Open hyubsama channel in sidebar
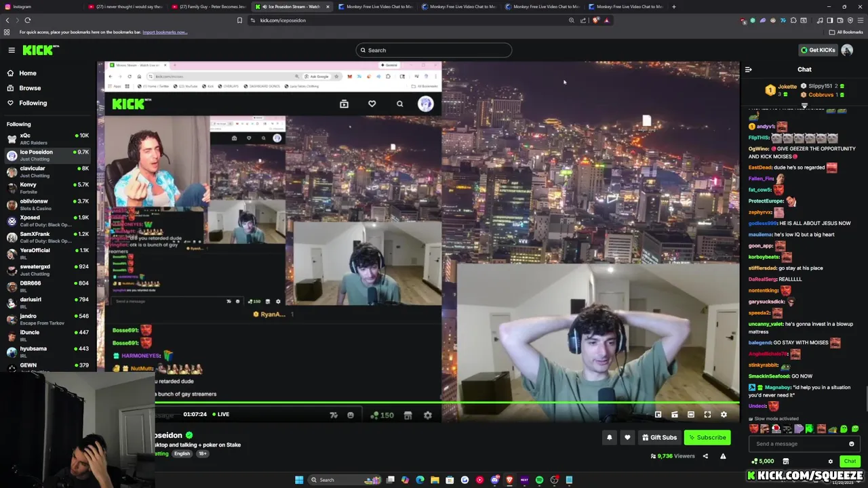This screenshot has height=488, width=868. pyautogui.click(x=47, y=352)
